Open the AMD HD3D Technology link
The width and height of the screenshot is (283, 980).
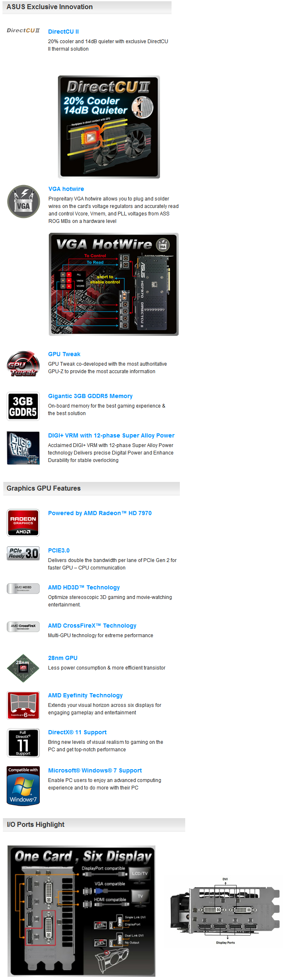pyautogui.click(x=84, y=587)
